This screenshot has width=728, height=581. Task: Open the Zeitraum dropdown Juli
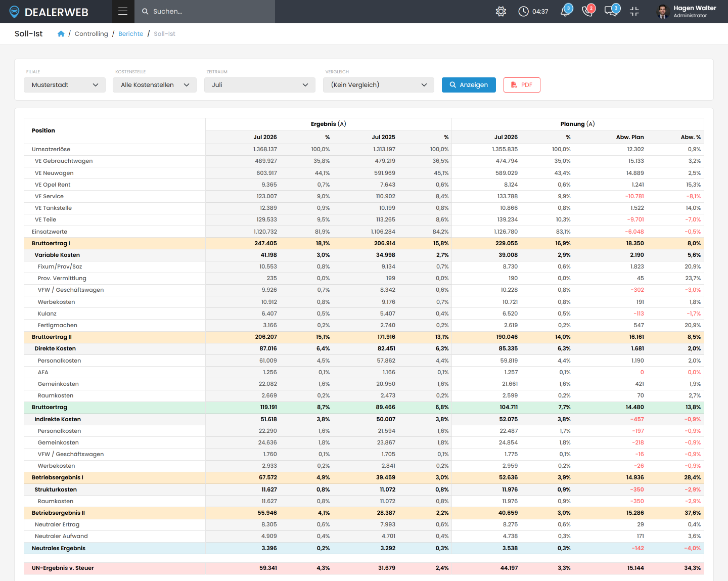tap(260, 85)
